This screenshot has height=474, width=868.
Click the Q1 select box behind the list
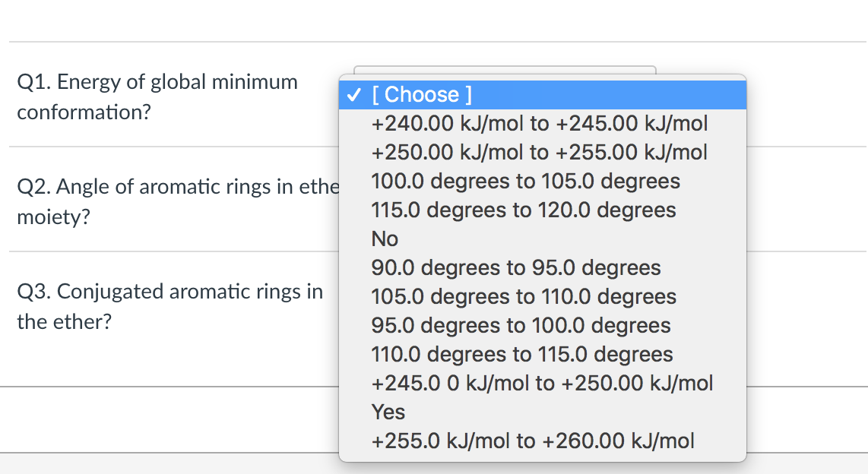point(502,70)
